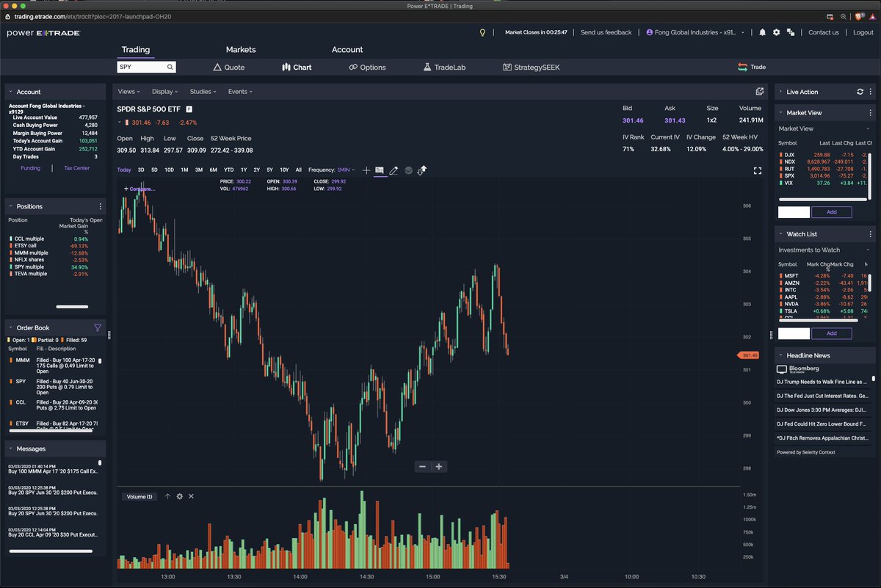Open the Studies dropdown
The height and width of the screenshot is (588, 881).
(203, 92)
